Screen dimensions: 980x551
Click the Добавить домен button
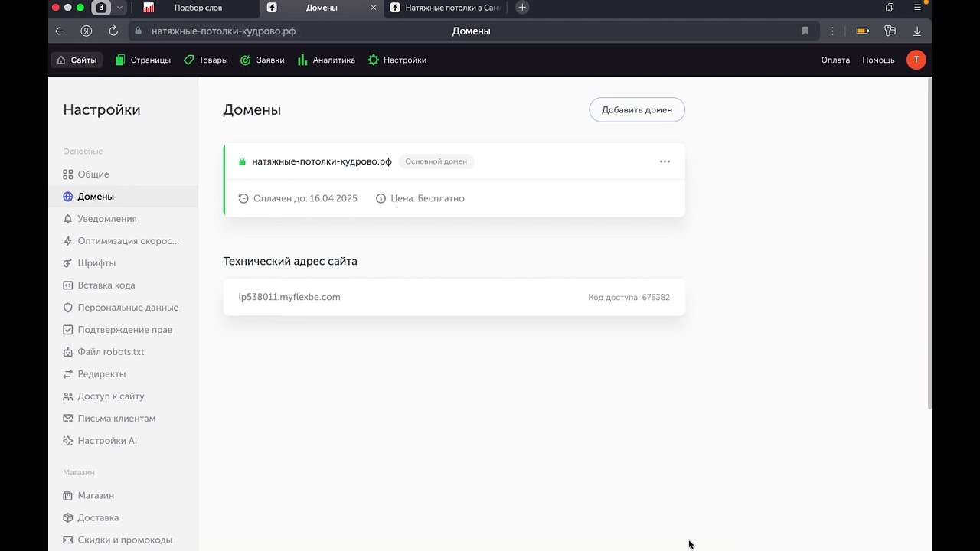point(636,109)
